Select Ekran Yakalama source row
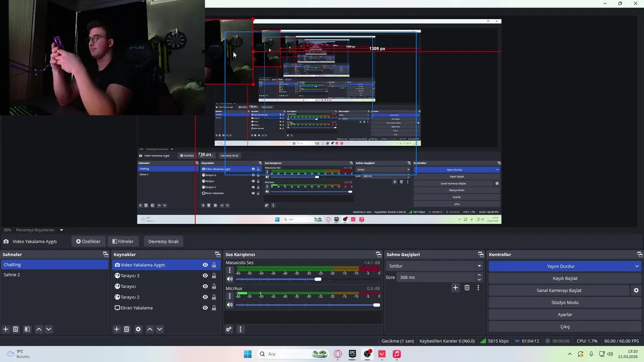Image resolution: width=644 pixels, height=362 pixels. (x=167, y=308)
